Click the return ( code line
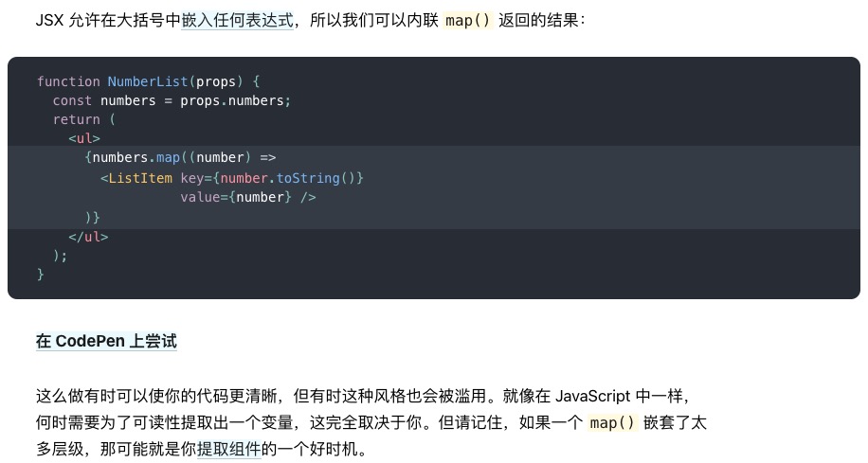 coord(84,119)
